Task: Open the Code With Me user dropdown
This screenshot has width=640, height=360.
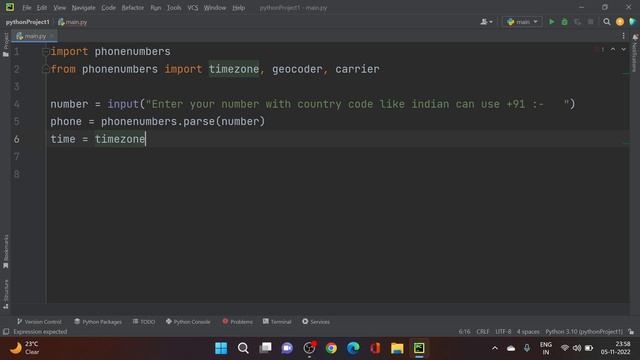Action: [x=486, y=22]
